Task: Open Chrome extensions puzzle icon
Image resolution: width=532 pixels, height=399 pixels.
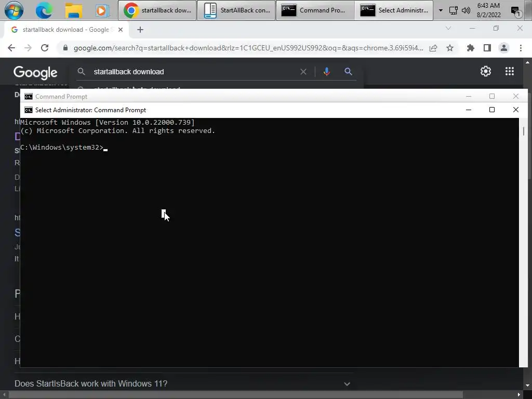Action: [470, 48]
